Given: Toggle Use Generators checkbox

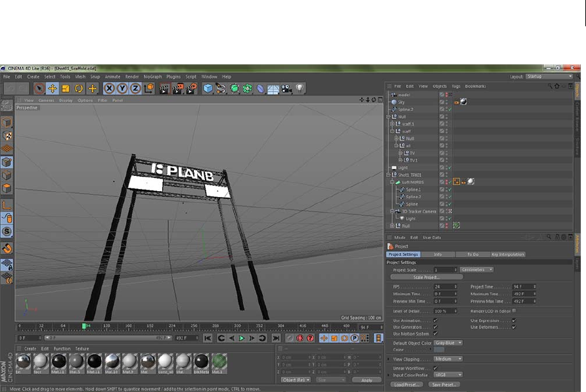Looking at the screenshot, I should pyautogui.click(x=436, y=327).
